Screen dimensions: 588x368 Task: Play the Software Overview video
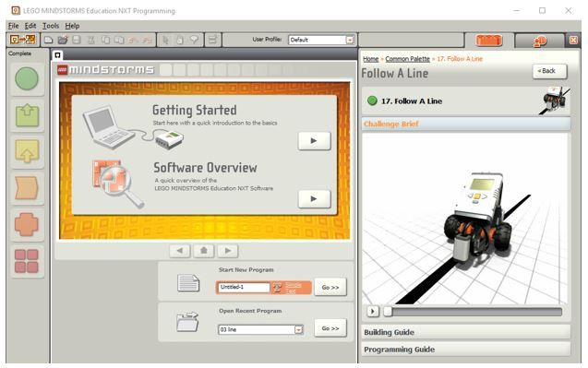click(314, 198)
